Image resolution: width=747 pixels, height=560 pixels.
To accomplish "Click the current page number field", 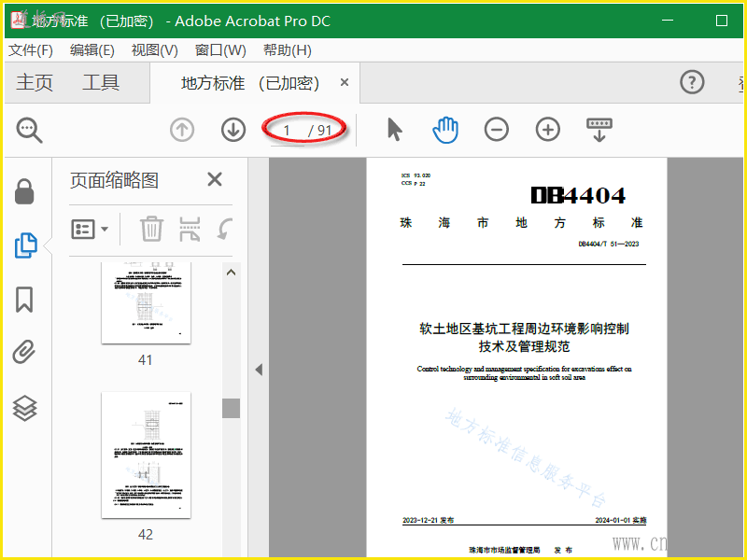I will tap(288, 131).
